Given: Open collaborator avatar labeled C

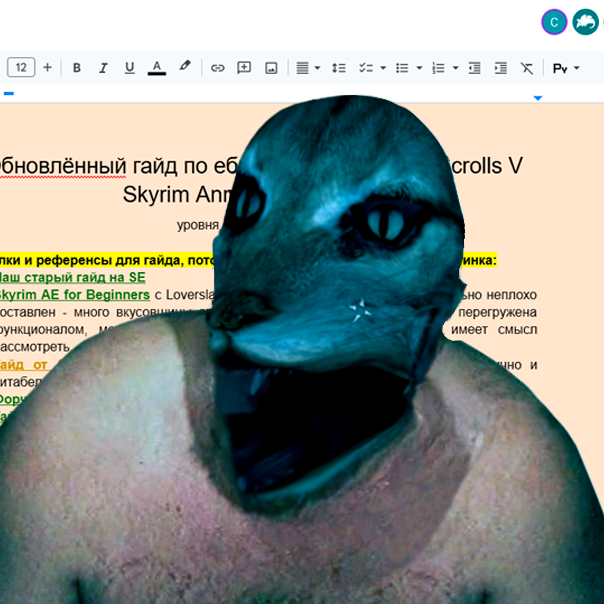Looking at the screenshot, I should [x=554, y=22].
